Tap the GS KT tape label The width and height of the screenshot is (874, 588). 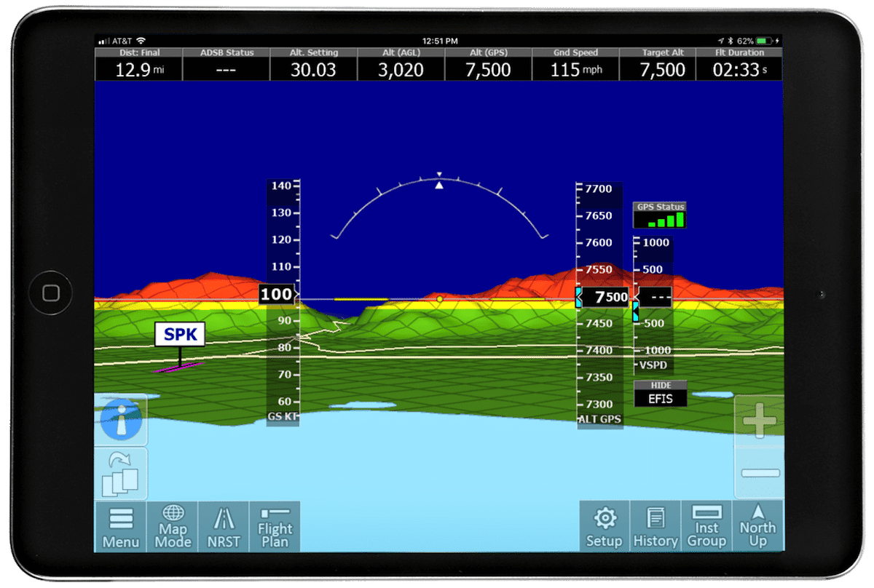283,417
